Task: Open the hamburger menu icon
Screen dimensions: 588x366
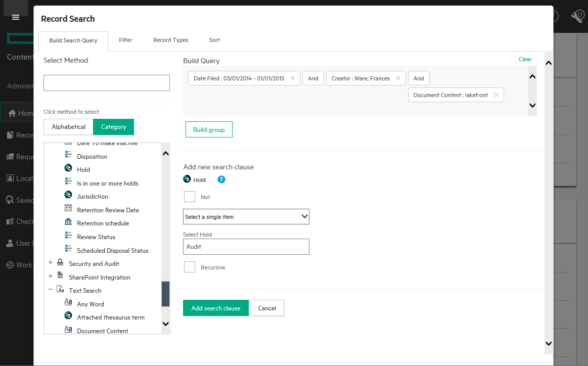Action: 16,17
